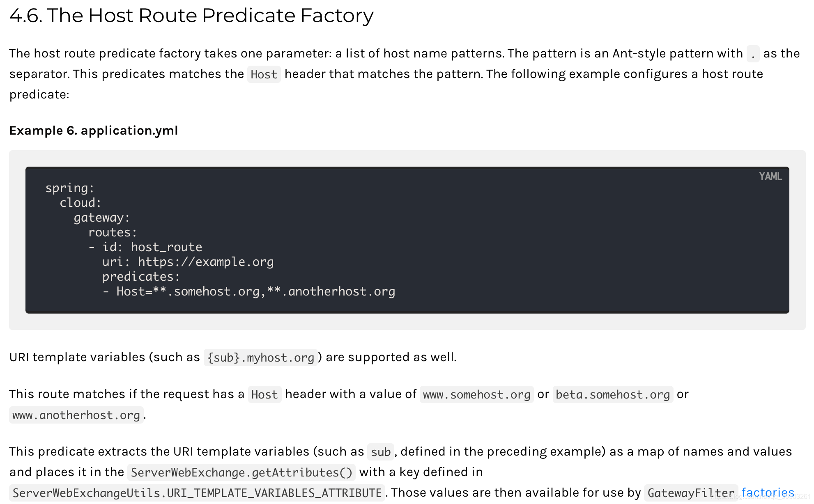The image size is (814, 504).
Task: Click the sub inline code snippet
Action: click(381, 452)
